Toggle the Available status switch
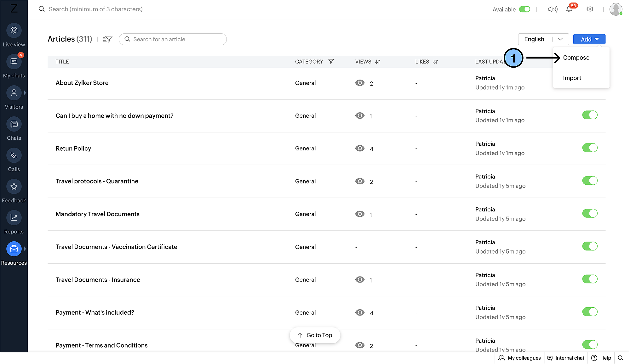This screenshot has width=630, height=364. point(524,9)
